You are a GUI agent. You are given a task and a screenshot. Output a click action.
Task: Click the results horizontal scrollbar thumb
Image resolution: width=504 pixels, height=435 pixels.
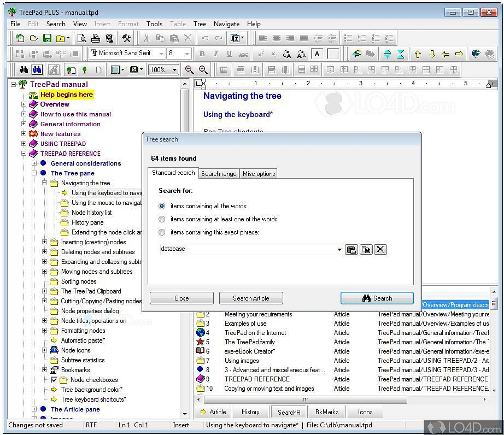click(x=306, y=399)
